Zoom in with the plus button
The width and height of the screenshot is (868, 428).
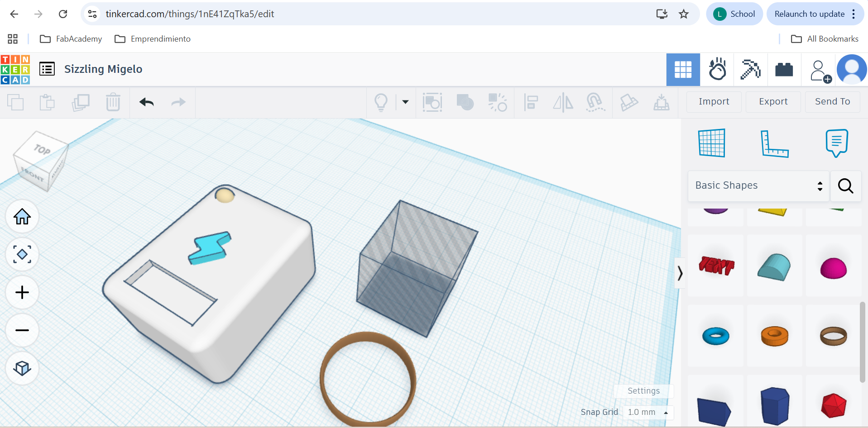coord(22,293)
